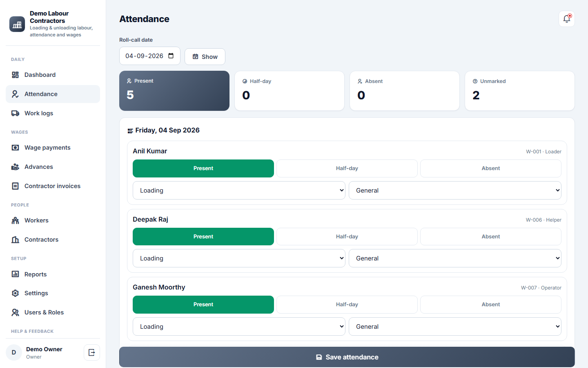Click the Work logs truck icon
This screenshot has height=368, width=588.
click(x=15, y=113)
